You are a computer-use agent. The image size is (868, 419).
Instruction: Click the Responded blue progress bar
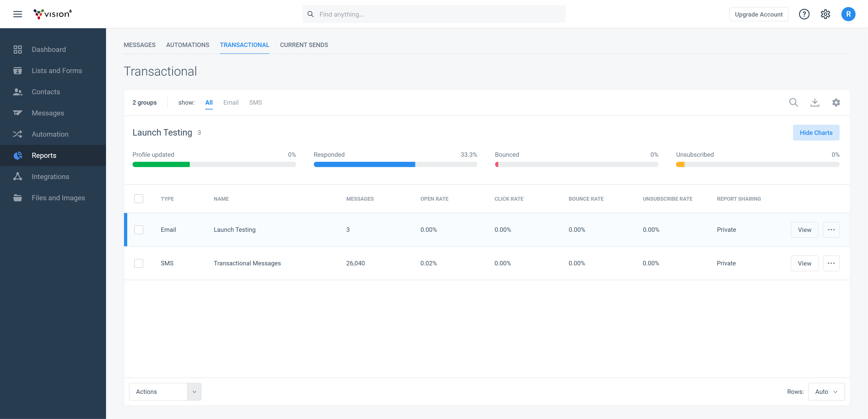pyautogui.click(x=395, y=164)
